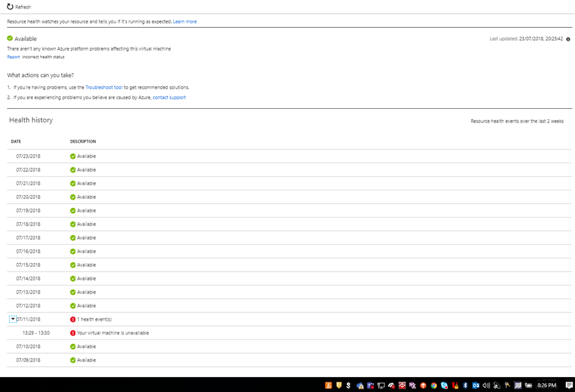The width and height of the screenshot is (575, 392).
Task: Open the last updated info icon
Action: (x=568, y=40)
